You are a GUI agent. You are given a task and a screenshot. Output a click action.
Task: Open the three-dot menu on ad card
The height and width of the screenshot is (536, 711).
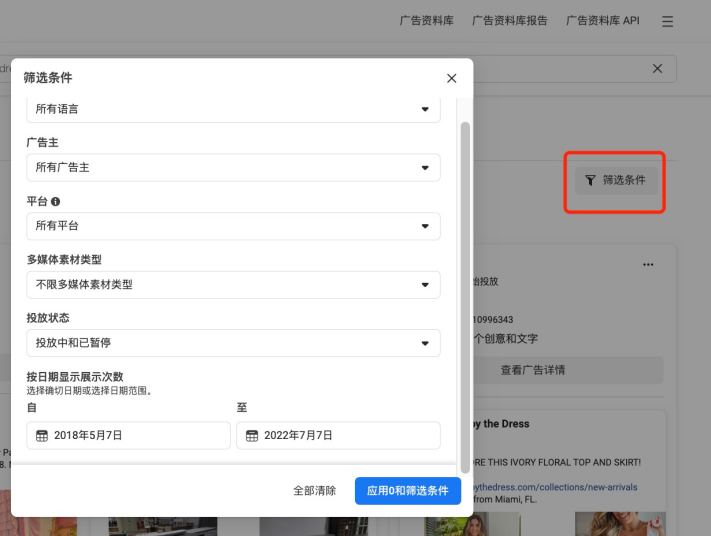pyautogui.click(x=648, y=264)
